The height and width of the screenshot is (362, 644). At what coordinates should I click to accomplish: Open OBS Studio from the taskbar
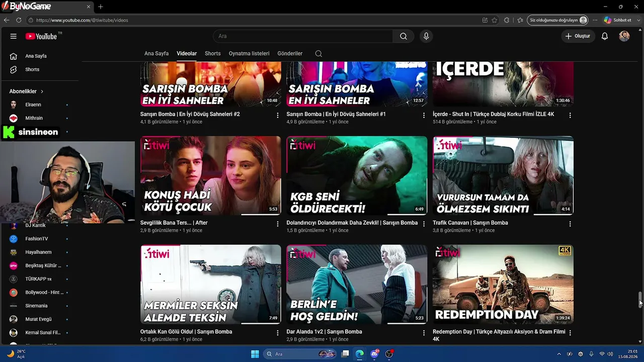coord(389,354)
